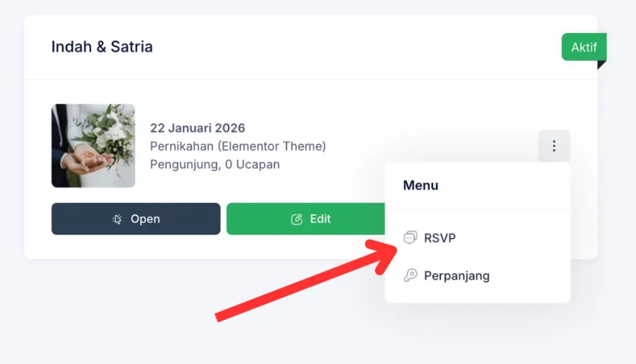Click the RSVP chat bubble icon
Image resolution: width=636 pixels, height=364 pixels.
click(410, 237)
